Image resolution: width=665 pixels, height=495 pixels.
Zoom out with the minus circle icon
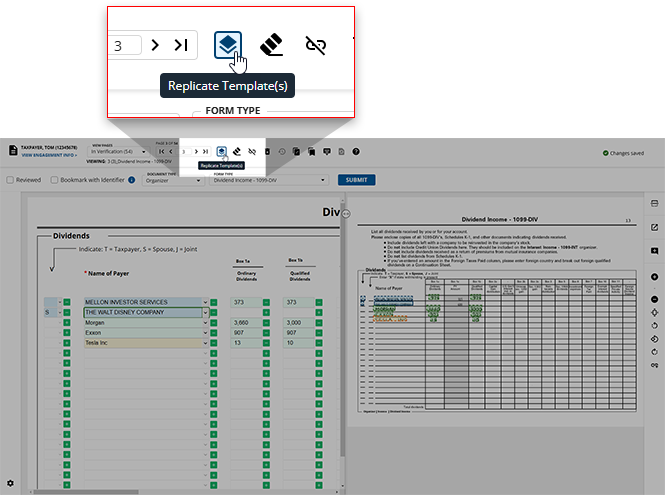(x=654, y=299)
